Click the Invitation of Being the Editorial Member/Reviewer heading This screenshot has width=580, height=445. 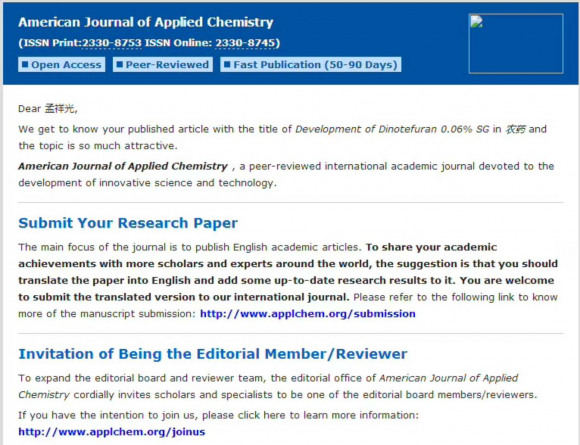[x=213, y=354]
